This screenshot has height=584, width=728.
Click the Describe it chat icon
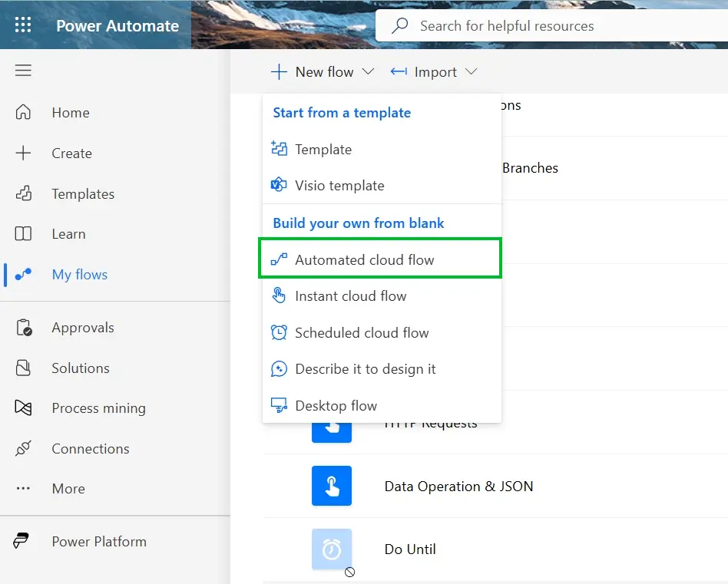(279, 369)
